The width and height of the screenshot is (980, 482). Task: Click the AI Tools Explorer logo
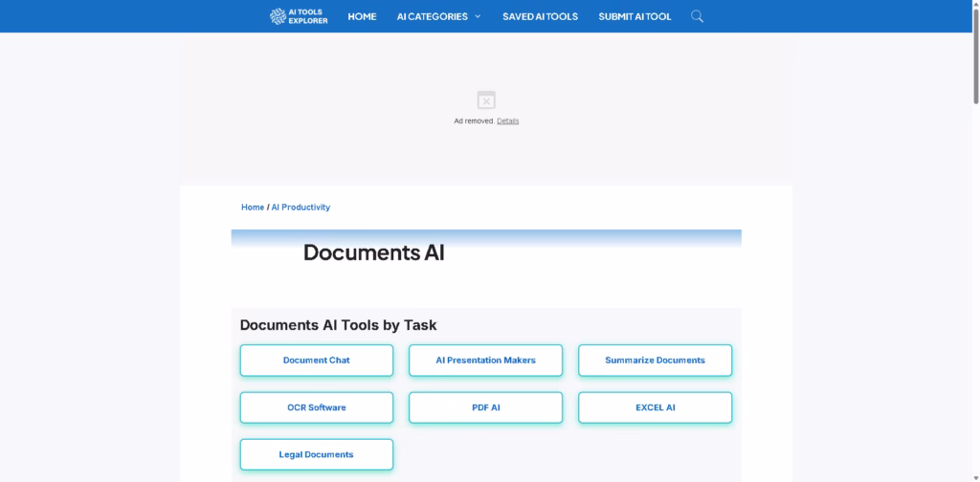[x=299, y=16]
